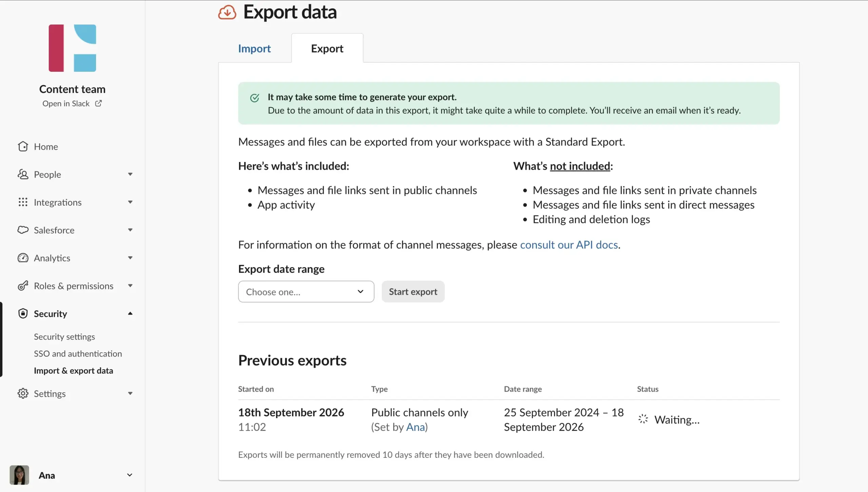Click the Salesforce cloud icon
Screen dimensions: 868x492
pyautogui.click(x=23, y=230)
